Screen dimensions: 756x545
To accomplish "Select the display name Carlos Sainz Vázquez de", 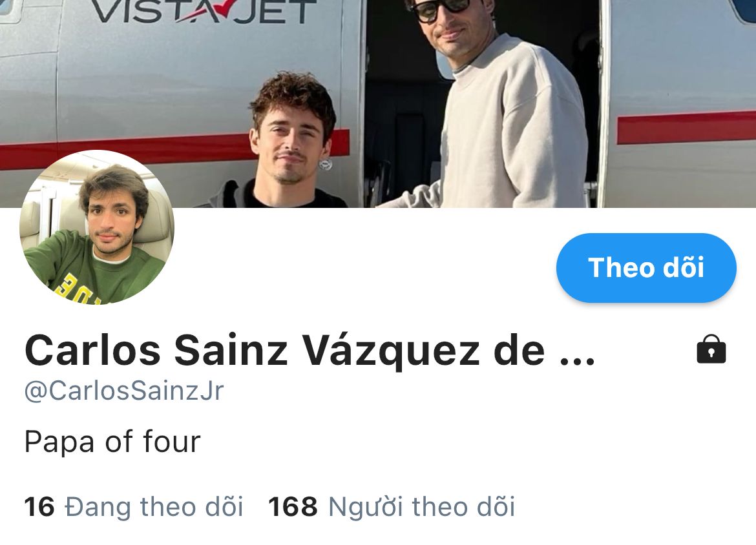I will [284, 351].
